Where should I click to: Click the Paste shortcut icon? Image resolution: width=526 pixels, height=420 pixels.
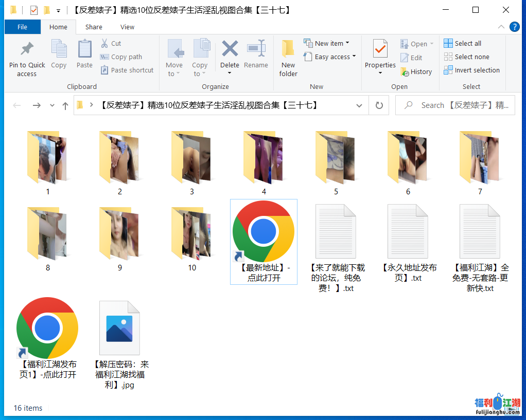coord(127,70)
